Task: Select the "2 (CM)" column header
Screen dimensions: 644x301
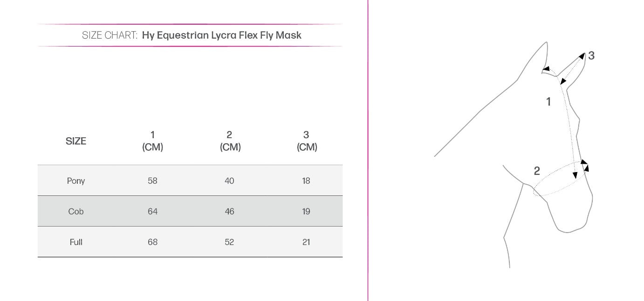Action: click(229, 141)
